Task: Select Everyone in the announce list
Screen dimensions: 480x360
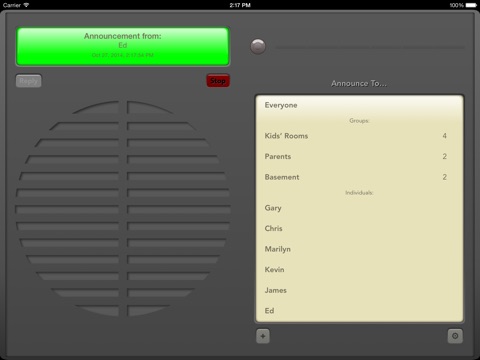Action: point(359,105)
